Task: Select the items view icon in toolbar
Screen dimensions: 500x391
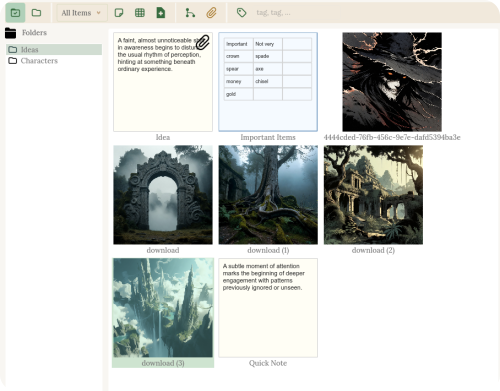Action: tap(15, 13)
